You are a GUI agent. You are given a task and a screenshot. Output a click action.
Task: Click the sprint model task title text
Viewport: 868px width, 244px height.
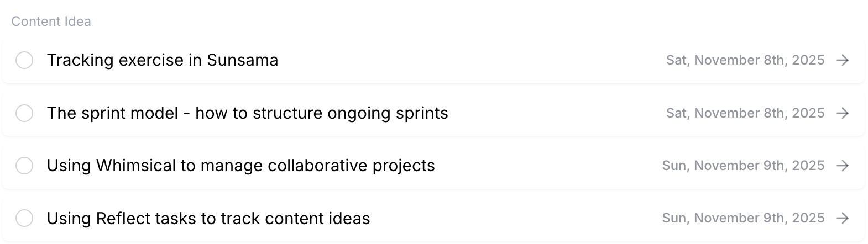[x=247, y=113]
